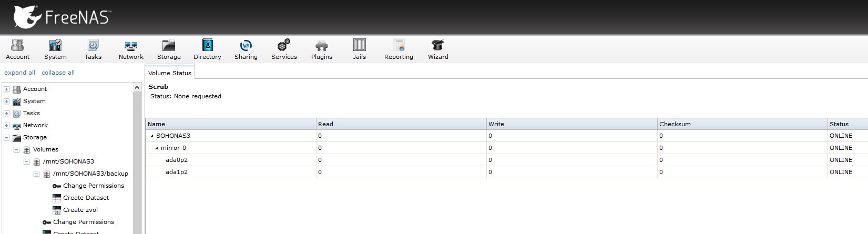868x234 pixels.
Task: Expand the Tasks tree node
Action: [6, 114]
